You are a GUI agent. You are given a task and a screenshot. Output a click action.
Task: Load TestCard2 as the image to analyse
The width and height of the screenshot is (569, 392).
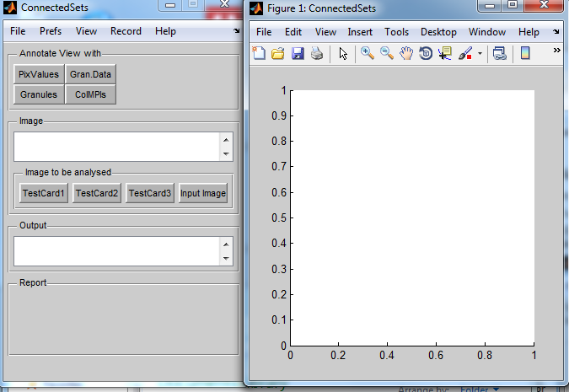click(97, 193)
